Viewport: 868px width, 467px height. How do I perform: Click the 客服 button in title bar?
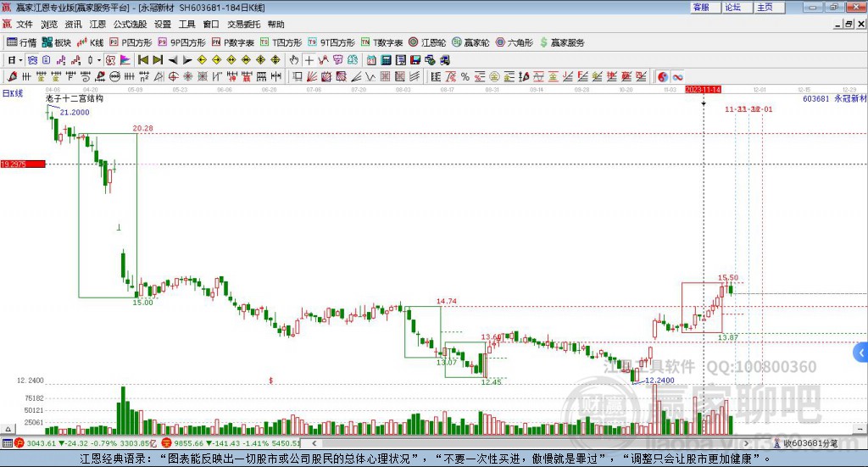coord(704,7)
